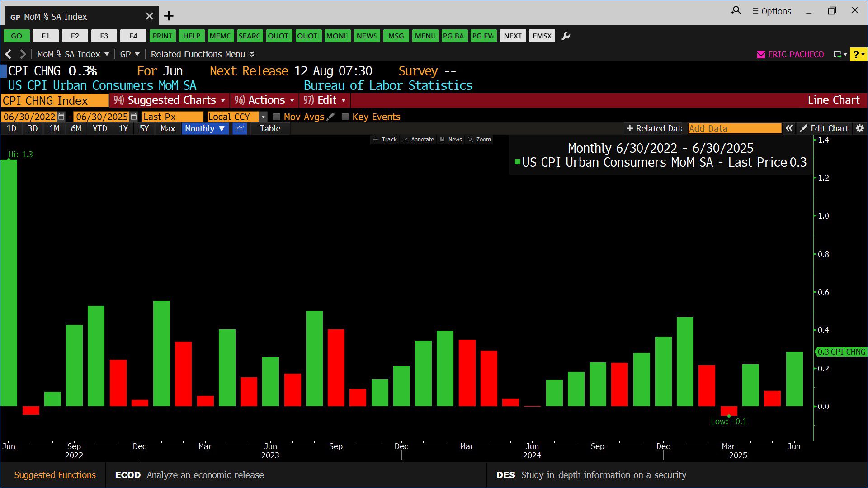The image size is (868, 488).
Task: Open chart settings with the gear icon
Action: [860, 128]
